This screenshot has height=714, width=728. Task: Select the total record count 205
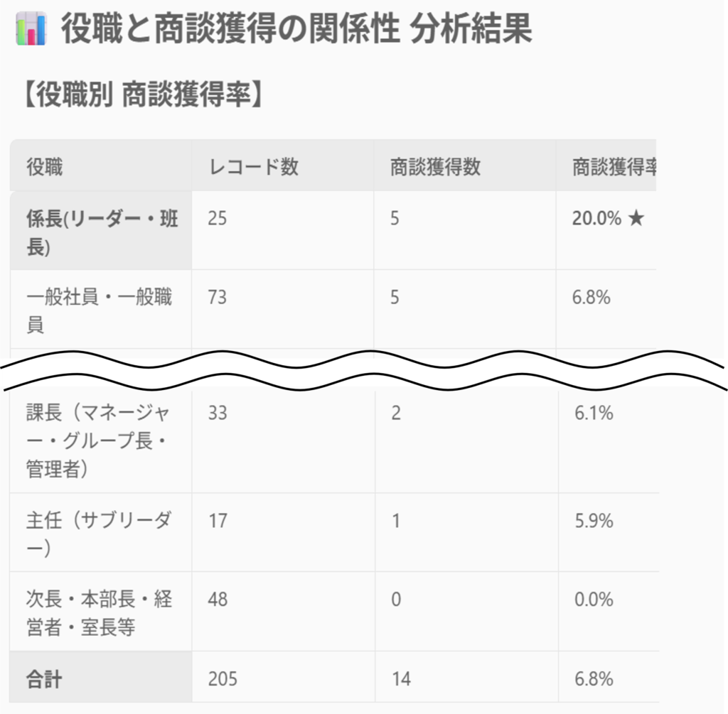[x=223, y=679]
